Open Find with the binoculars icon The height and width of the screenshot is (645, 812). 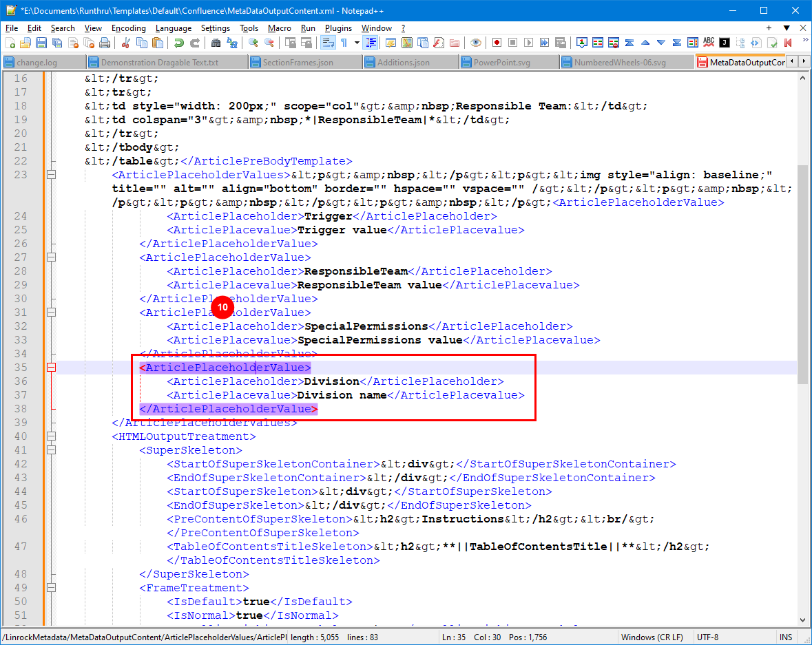pyautogui.click(x=216, y=43)
